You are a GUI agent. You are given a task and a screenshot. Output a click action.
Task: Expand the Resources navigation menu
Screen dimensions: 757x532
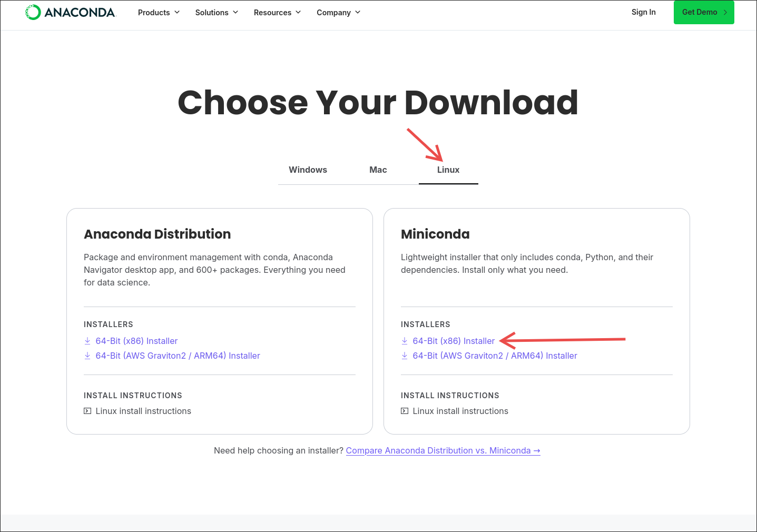tap(277, 12)
